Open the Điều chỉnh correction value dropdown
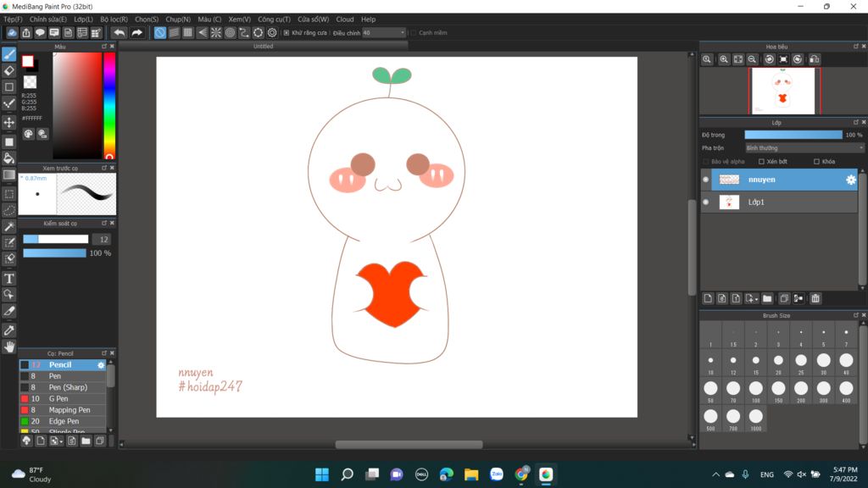The width and height of the screenshot is (868, 488). 384,33
